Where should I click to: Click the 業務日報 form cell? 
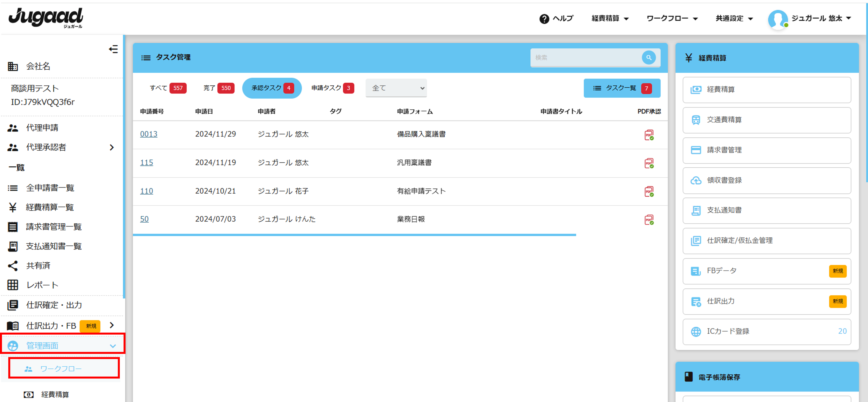(411, 219)
